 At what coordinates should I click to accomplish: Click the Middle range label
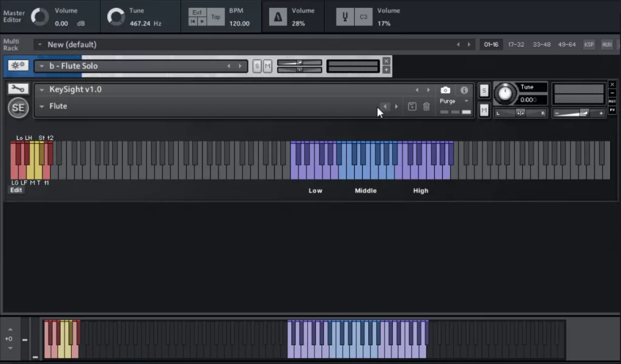pyautogui.click(x=366, y=191)
